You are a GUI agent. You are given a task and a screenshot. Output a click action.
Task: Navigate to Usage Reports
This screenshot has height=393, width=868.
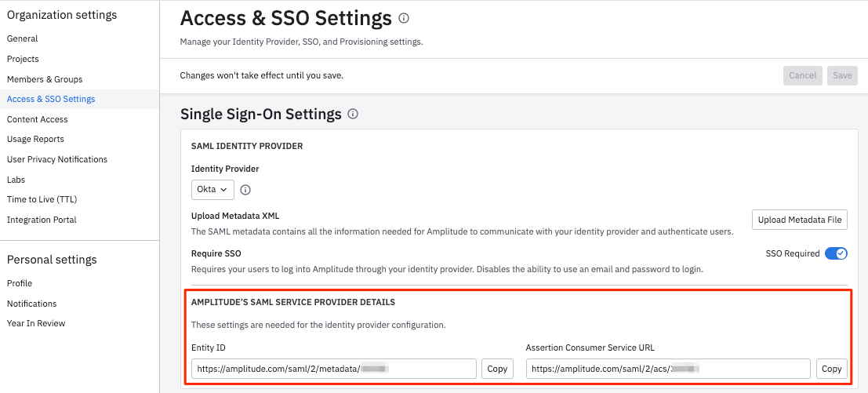tap(35, 139)
